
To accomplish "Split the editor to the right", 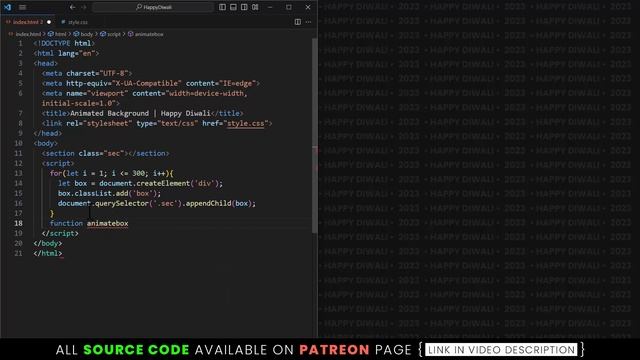I will tap(298, 22).
